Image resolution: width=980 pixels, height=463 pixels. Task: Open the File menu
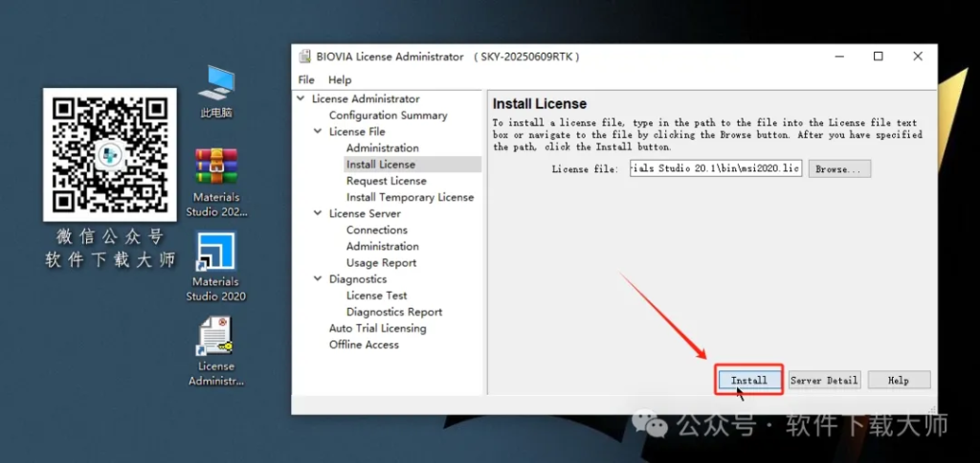click(x=306, y=79)
